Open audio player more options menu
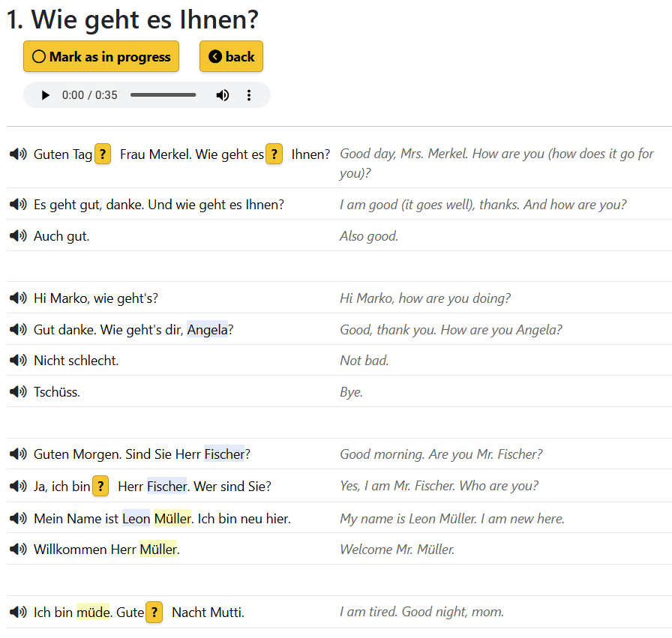 click(x=249, y=95)
